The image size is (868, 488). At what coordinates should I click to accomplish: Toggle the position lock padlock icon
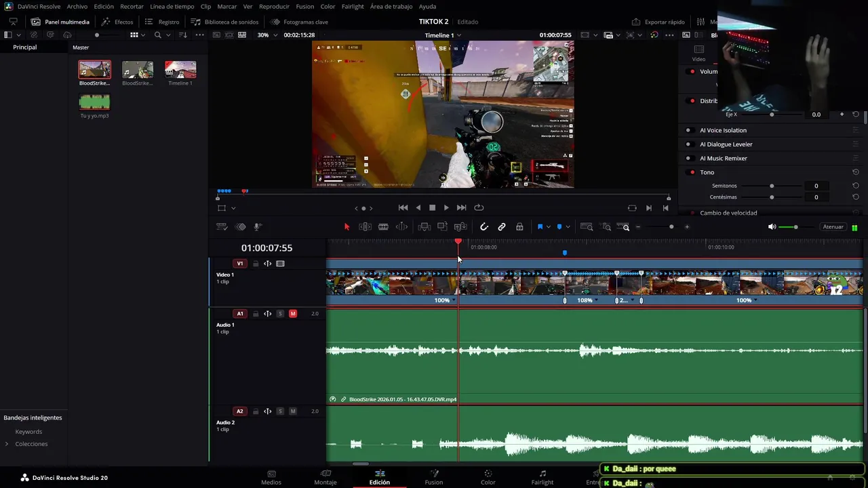[x=519, y=227]
